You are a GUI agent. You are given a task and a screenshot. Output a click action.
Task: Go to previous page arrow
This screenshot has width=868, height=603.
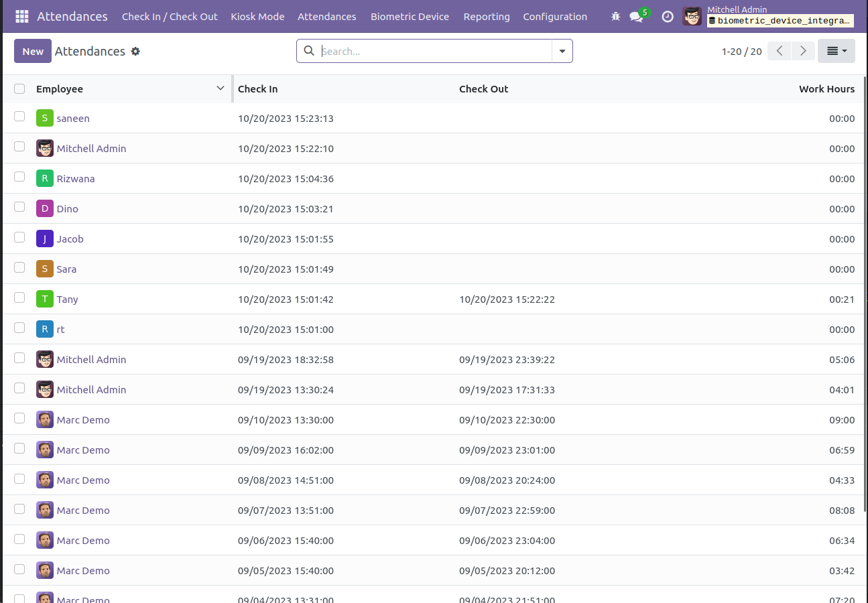pos(780,51)
